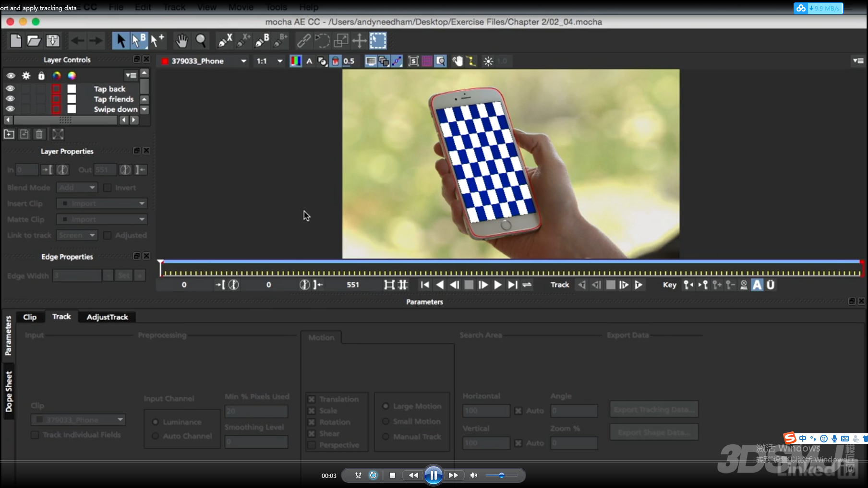868x488 pixels.
Task: Open Blend Mode Add dropdown
Action: point(77,188)
